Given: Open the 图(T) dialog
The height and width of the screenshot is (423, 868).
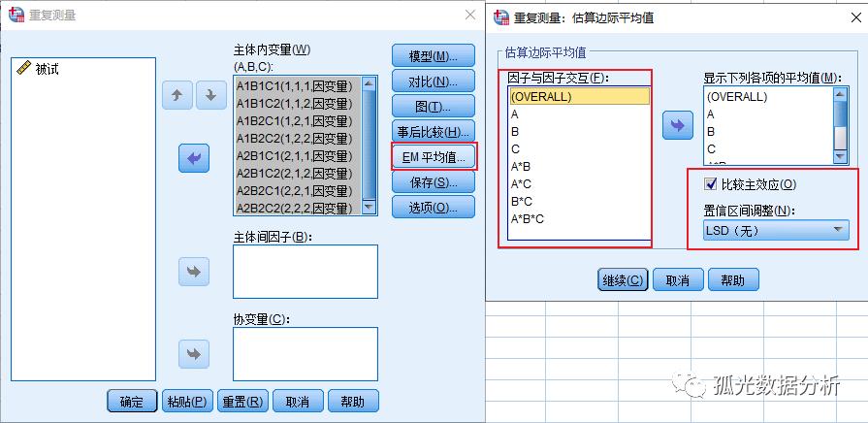Looking at the screenshot, I should [434, 107].
